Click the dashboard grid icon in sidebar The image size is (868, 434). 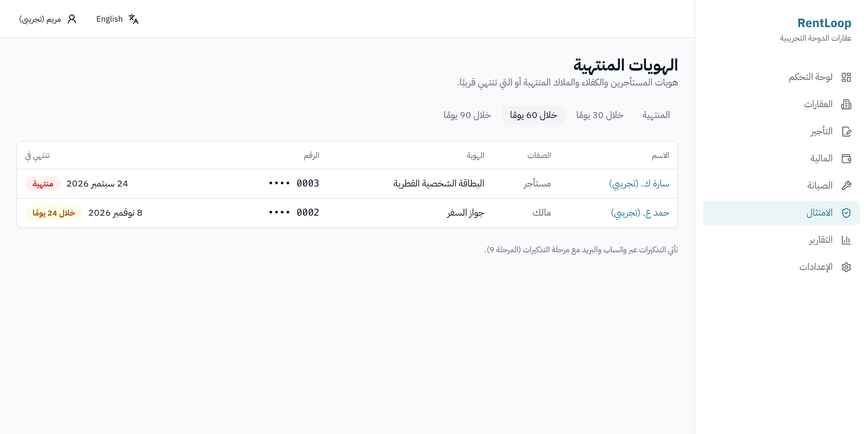pyautogui.click(x=846, y=77)
